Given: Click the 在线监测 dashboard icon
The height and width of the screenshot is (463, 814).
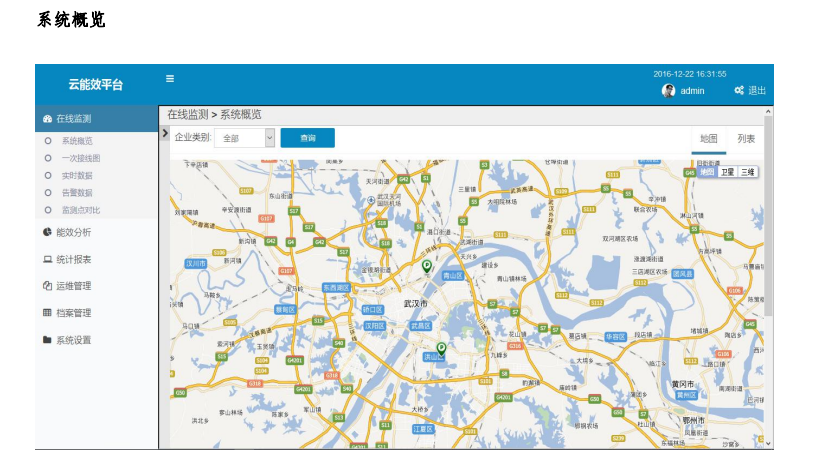Looking at the screenshot, I should [x=47, y=119].
